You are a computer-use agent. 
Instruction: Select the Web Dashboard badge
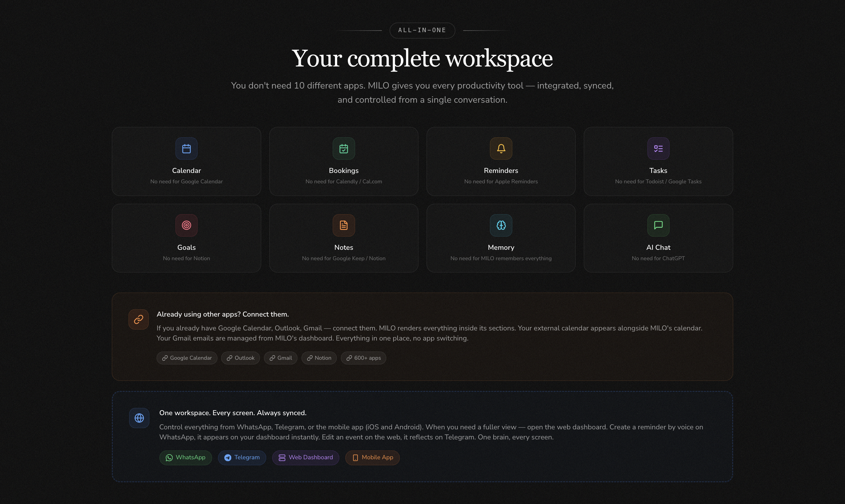pyautogui.click(x=305, y=457)
